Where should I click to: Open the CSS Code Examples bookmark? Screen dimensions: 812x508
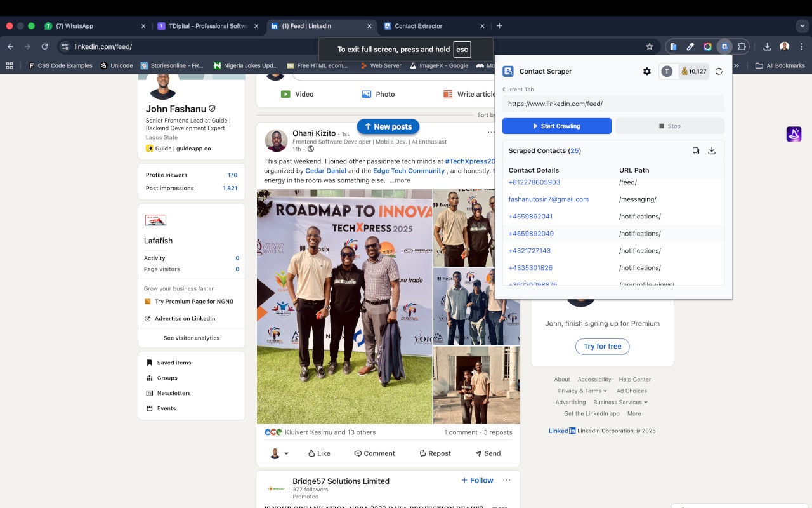point(60,65)
